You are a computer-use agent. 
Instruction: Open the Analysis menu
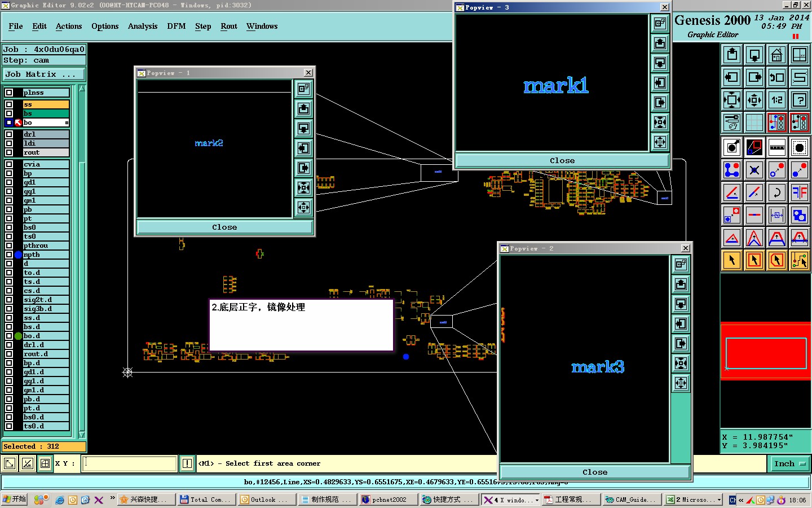[x=143, y=26]
